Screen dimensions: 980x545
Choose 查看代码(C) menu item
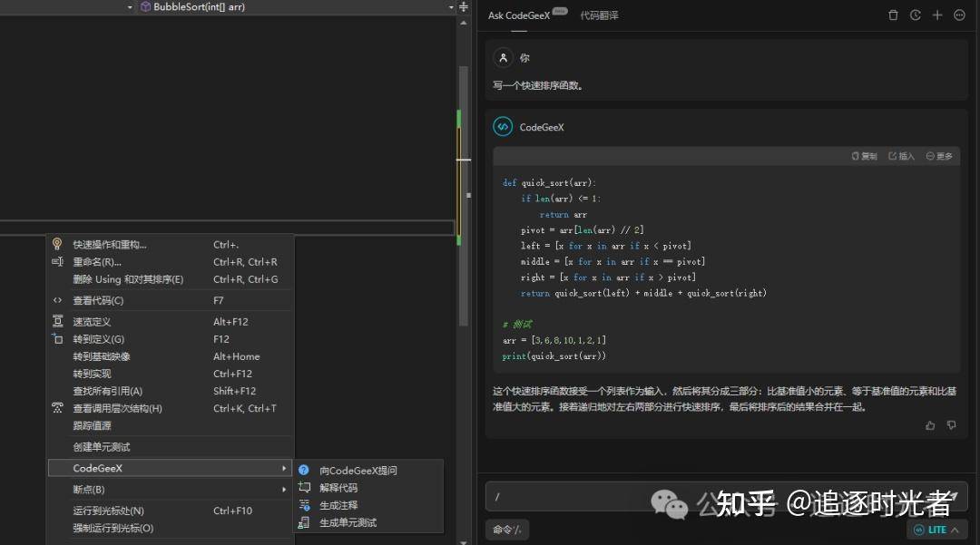coord(170,301)
